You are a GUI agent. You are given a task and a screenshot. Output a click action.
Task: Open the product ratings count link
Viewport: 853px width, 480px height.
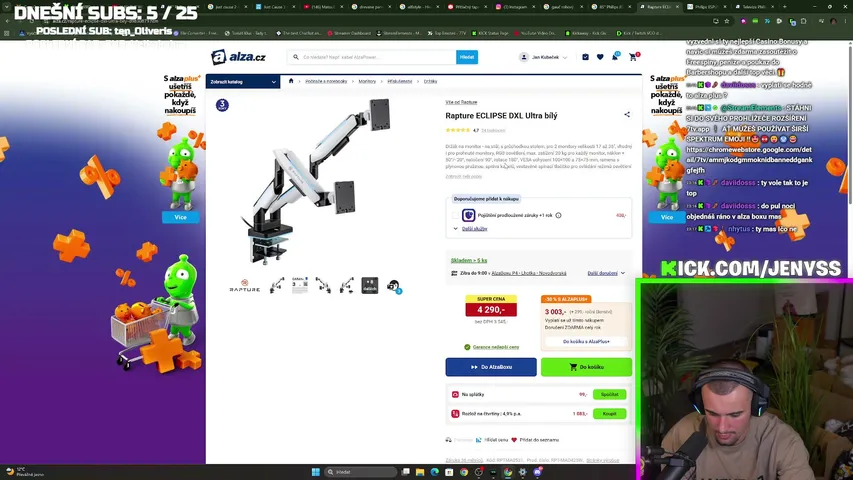[493, 130]
